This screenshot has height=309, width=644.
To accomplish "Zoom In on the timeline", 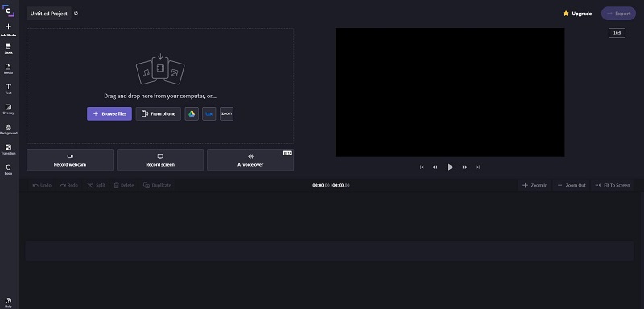I will tap(535, 186).
